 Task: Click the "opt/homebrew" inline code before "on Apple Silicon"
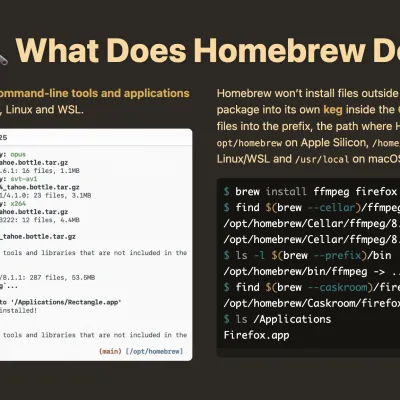coord(249,143)
